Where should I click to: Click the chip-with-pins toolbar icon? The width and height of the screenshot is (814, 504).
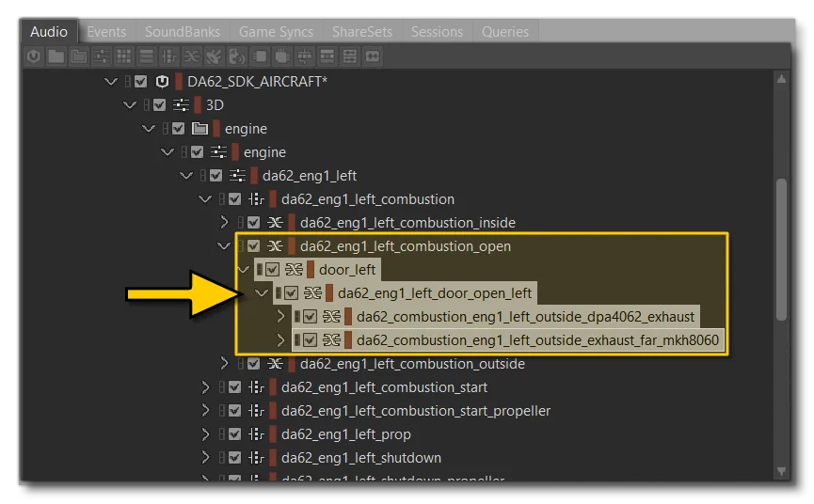tap(282, 56)
